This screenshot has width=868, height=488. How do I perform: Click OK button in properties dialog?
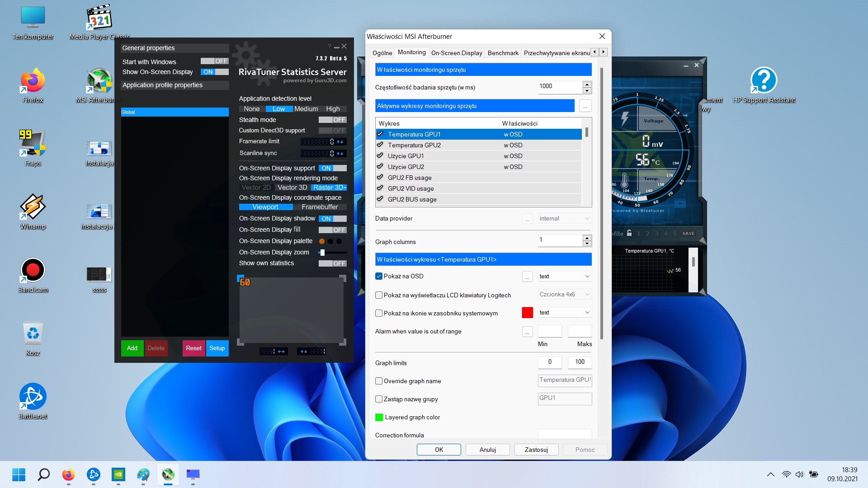(439, 450)
